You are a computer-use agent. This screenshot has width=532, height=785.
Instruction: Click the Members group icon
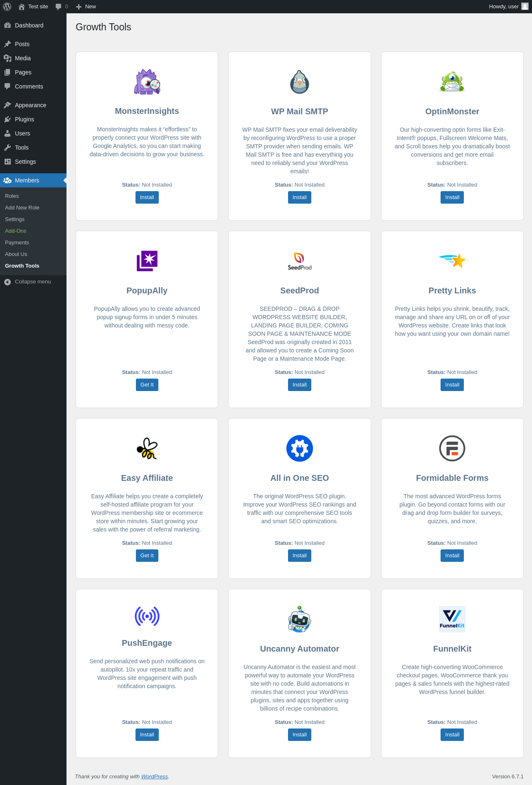point(7,180)
